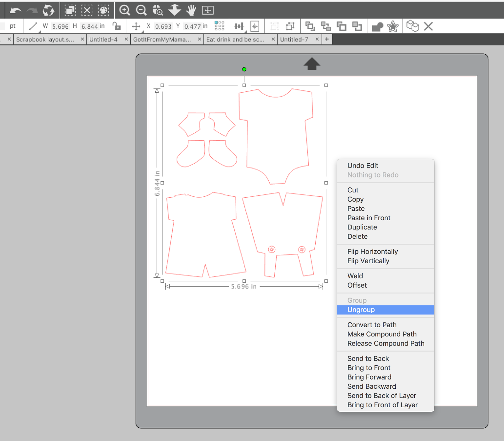Choose Undo Edit from context menu
This screenshot has width=504, height=441.
tap(386, 166)
